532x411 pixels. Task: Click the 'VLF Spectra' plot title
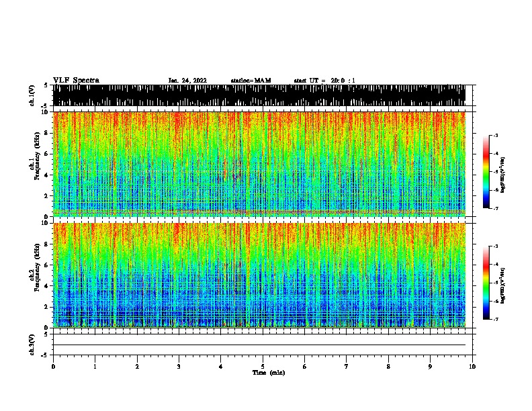(76, 81)
